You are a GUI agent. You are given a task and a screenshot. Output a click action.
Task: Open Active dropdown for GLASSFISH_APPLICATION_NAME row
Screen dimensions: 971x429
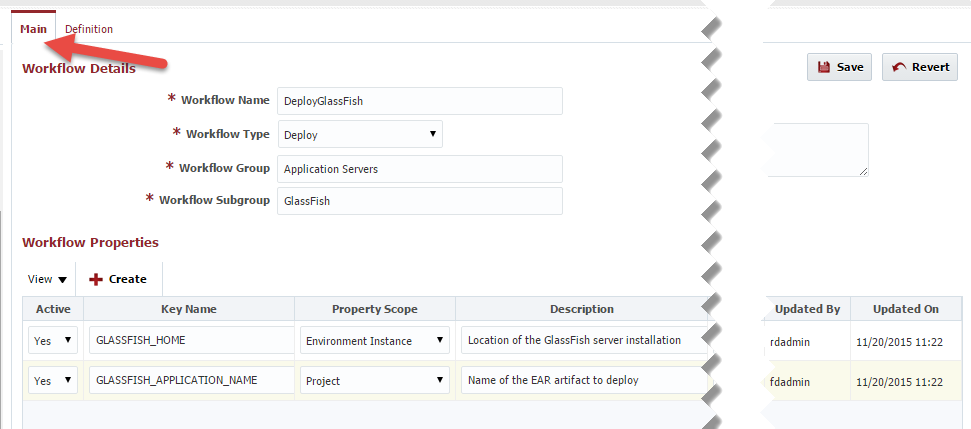[x=53, y=380]
